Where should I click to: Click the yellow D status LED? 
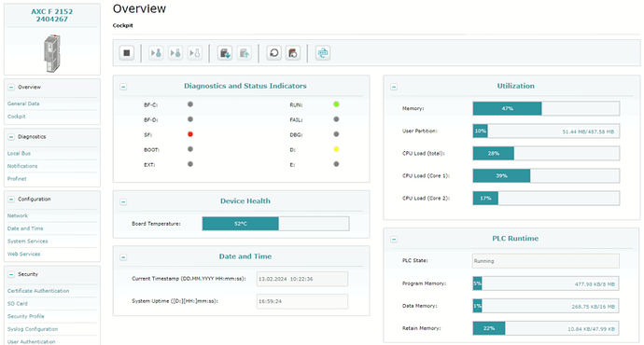click(336, 149)
